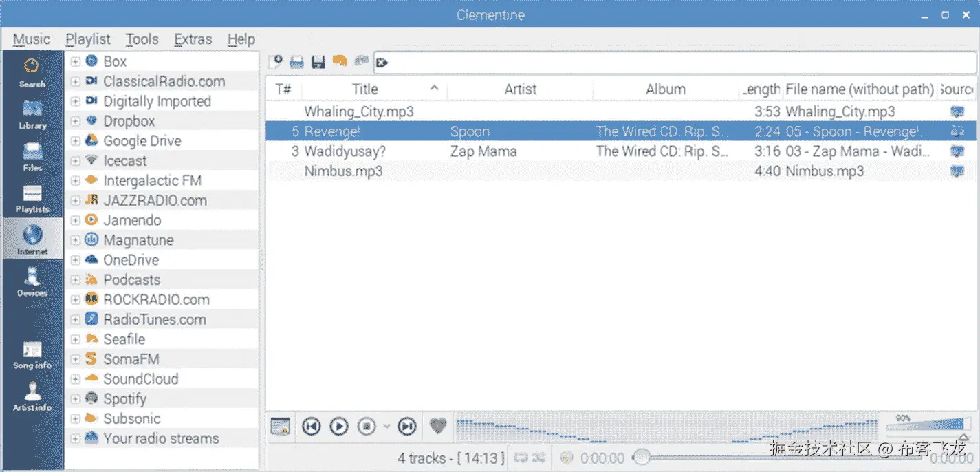
Task: Expand the Digitally Imported node
Action: coord(76,102)
